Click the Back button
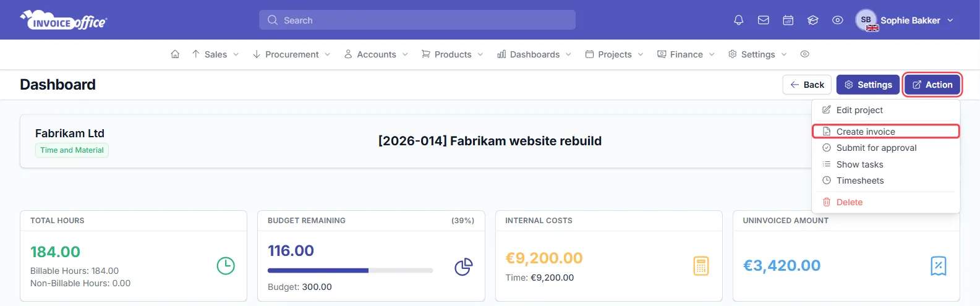This screenshot has height=306, width=980. tap(807, 85)
